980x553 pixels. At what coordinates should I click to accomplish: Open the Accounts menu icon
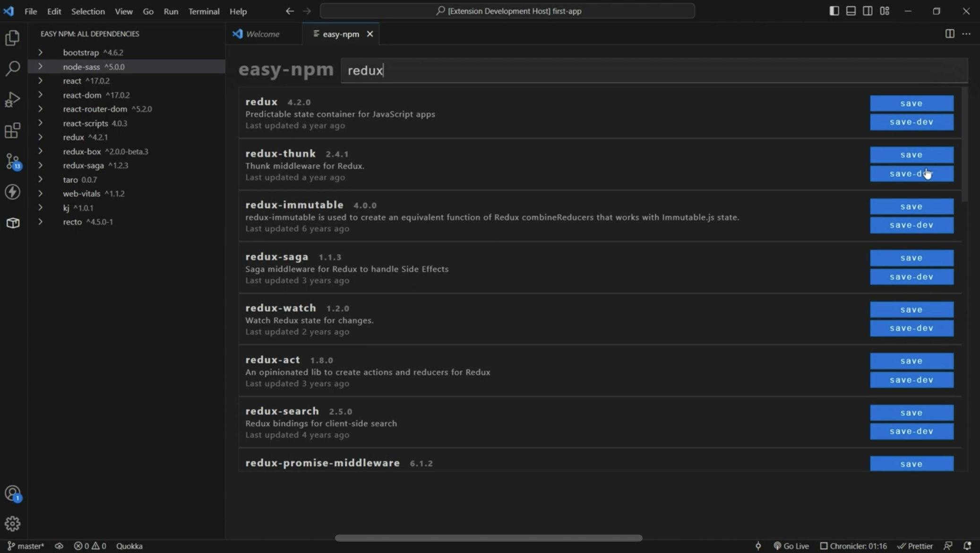click(13, 493)
